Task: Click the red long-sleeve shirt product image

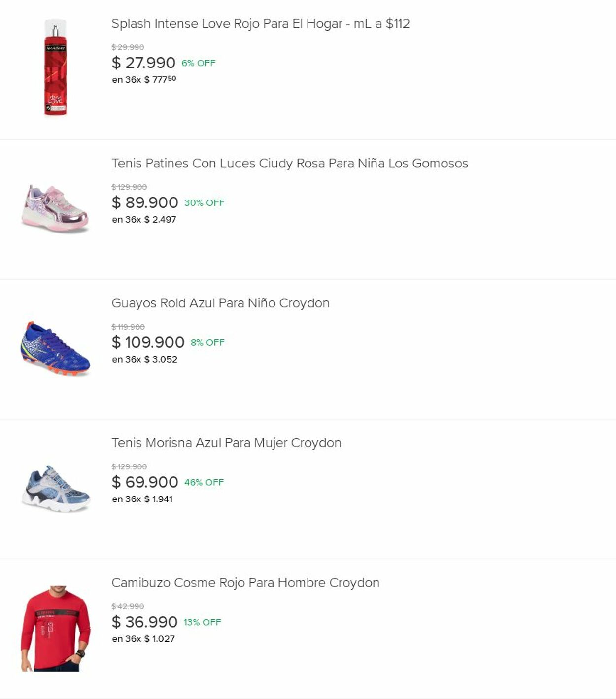Action: 55,628
